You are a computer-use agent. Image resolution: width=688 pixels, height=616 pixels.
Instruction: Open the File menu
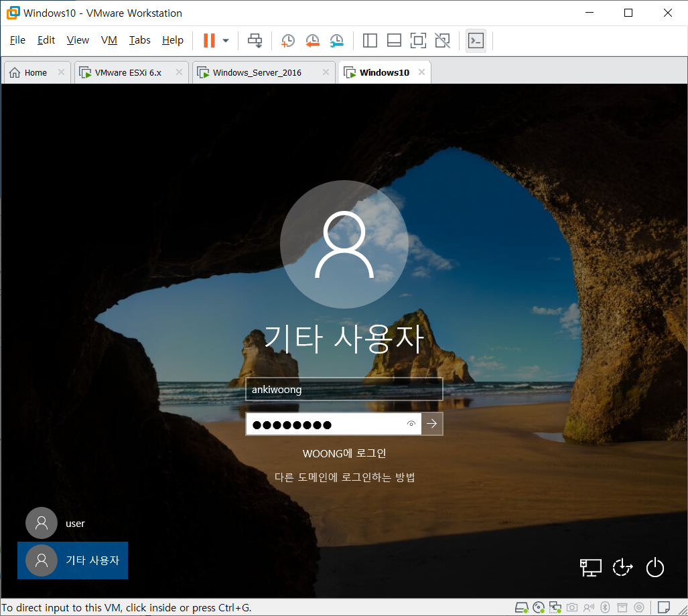(17, 40)
